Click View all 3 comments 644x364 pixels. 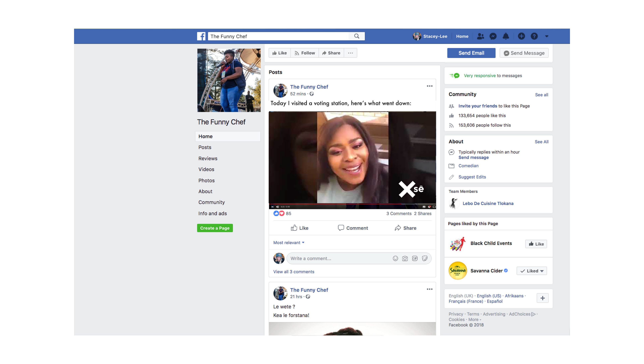[x=294, y=272]
